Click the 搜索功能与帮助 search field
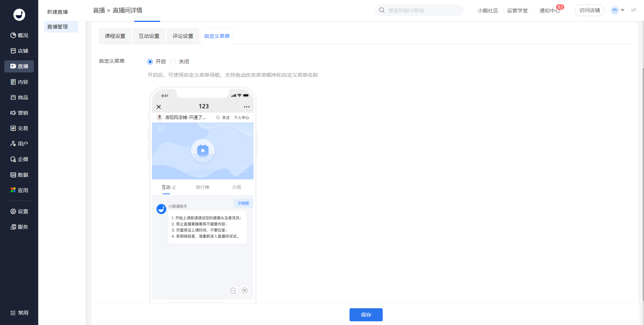This screenshot has width=644, height=325. pyautogui.click(x=423, y=10)
